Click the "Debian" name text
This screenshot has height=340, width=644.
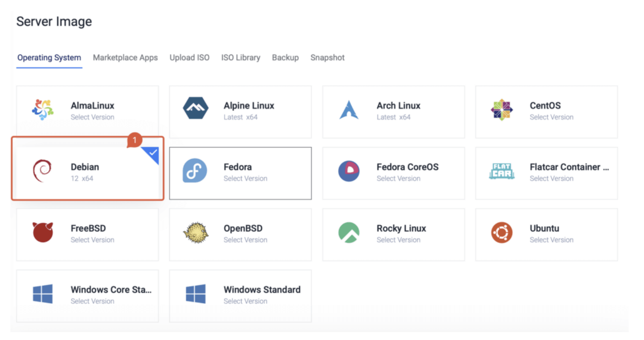85,167
